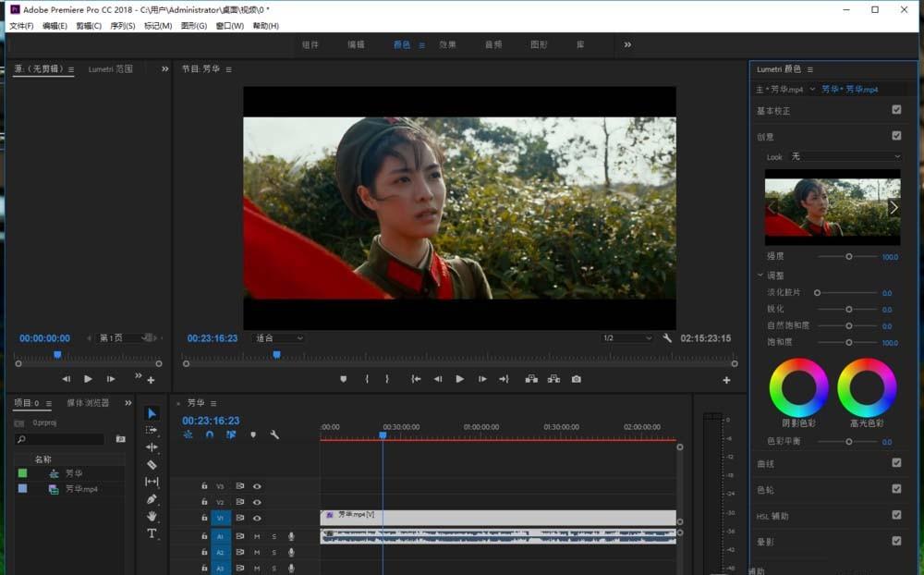Collapse the 调整 section in Lumetri
Screen dimensions: 924x575
point(760,275)
